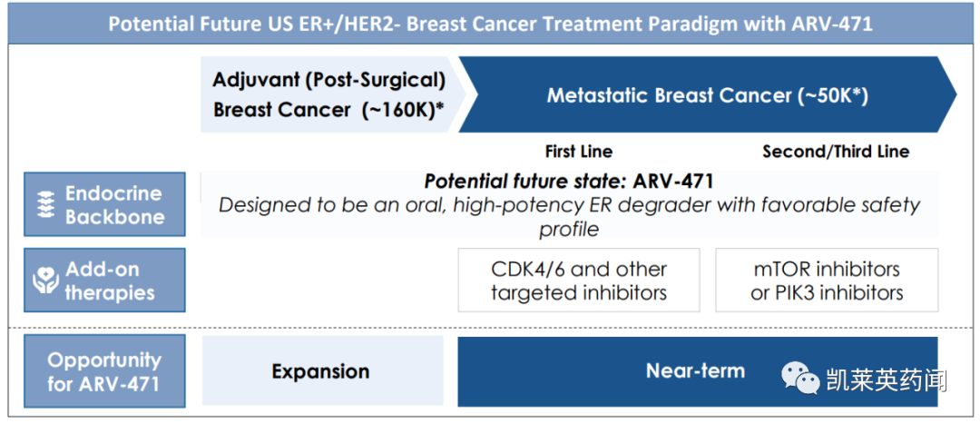Select the Add-on therapies label box
The width and height of the screenshot is (980, 424).
click(104, 281)
